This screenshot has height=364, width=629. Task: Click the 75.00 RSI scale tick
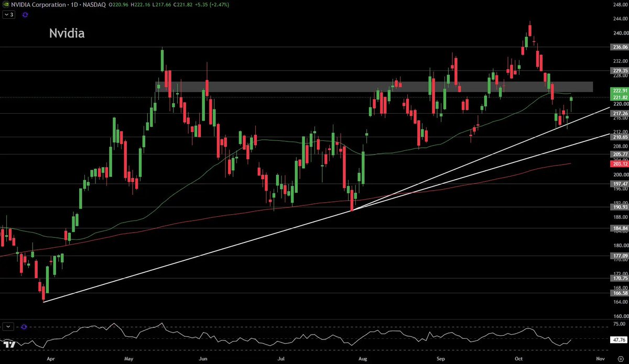pos(621,325)
